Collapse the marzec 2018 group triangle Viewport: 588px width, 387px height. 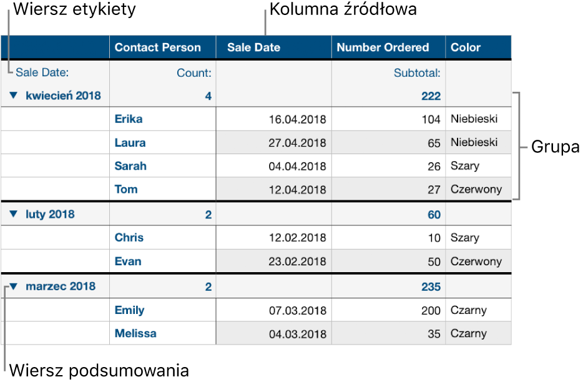tap(14, 287)
